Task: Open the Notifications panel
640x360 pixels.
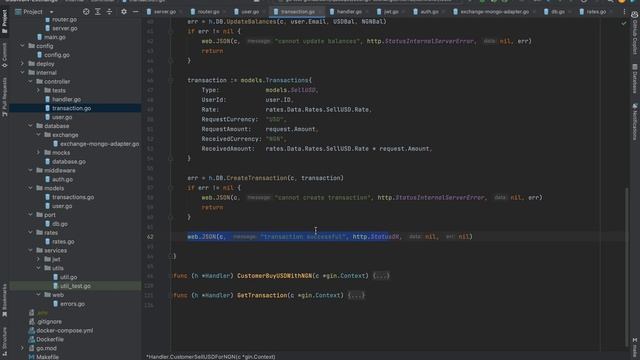Action: [x=635, y=122]
